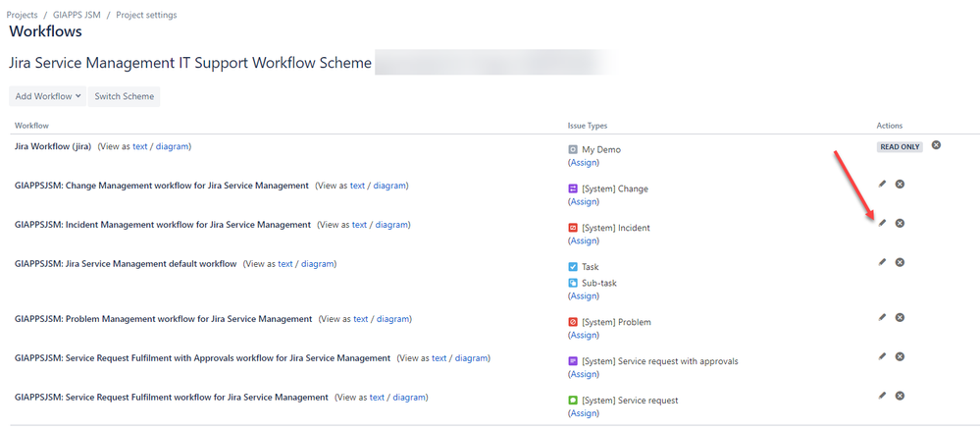Edit the Service Request with Approvals pencil icon

tap(882, 356)
